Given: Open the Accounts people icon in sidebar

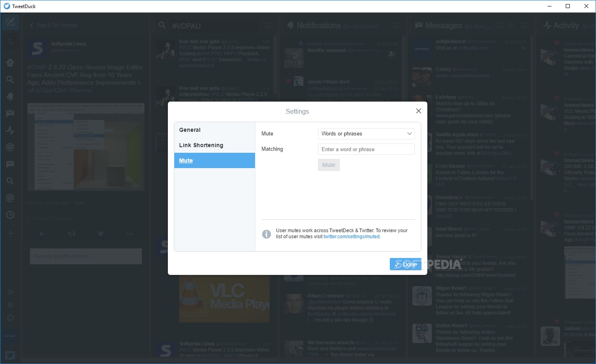Looking at the screenshot, I should click(10, 305).
